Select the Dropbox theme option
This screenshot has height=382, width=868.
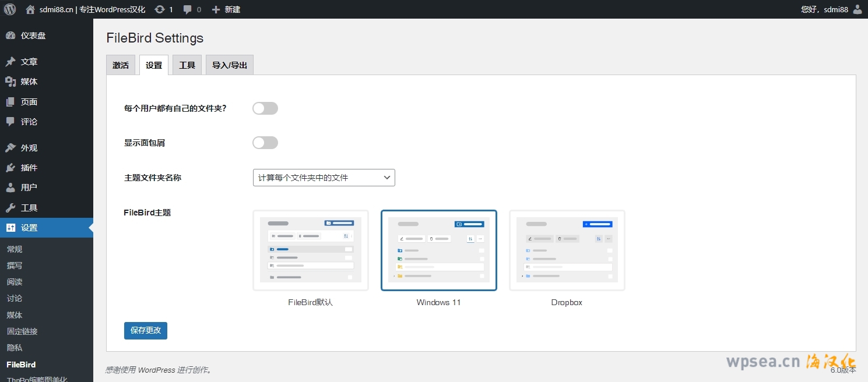567,250
